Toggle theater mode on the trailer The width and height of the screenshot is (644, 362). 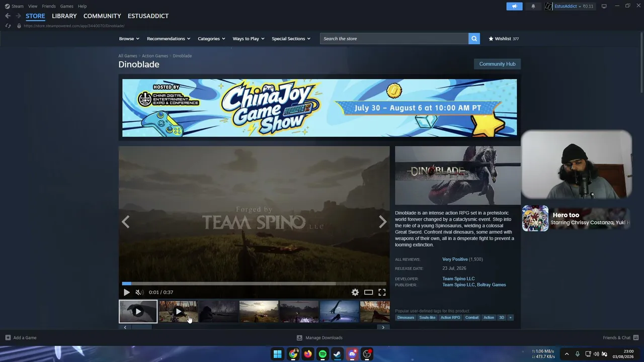click(x=369, y=292)
